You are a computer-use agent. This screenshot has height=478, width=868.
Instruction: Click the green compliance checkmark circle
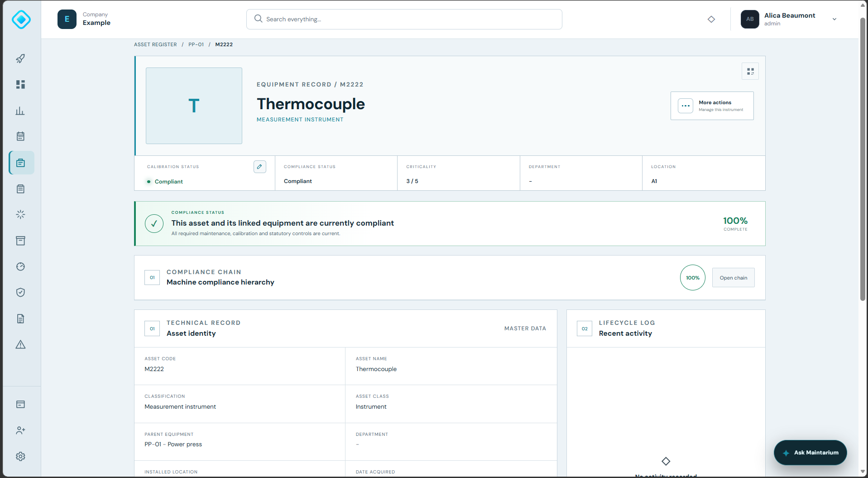click(154, 223)
